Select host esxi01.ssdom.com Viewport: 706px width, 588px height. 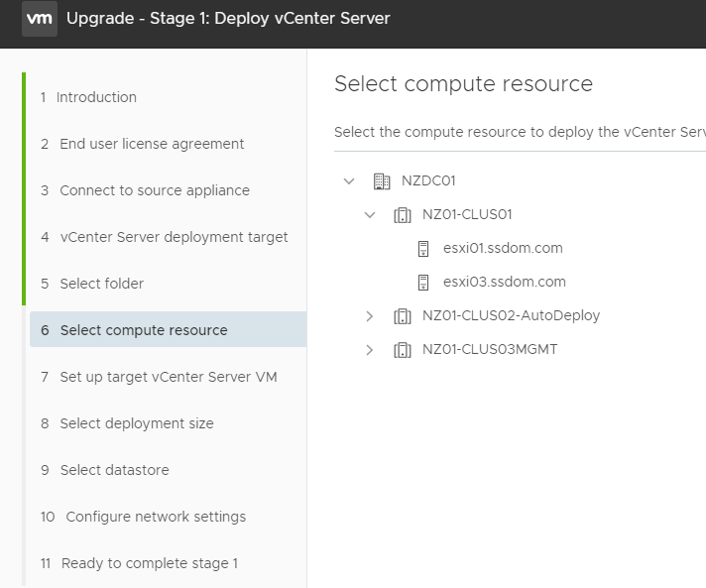click(x=503, y=248)
